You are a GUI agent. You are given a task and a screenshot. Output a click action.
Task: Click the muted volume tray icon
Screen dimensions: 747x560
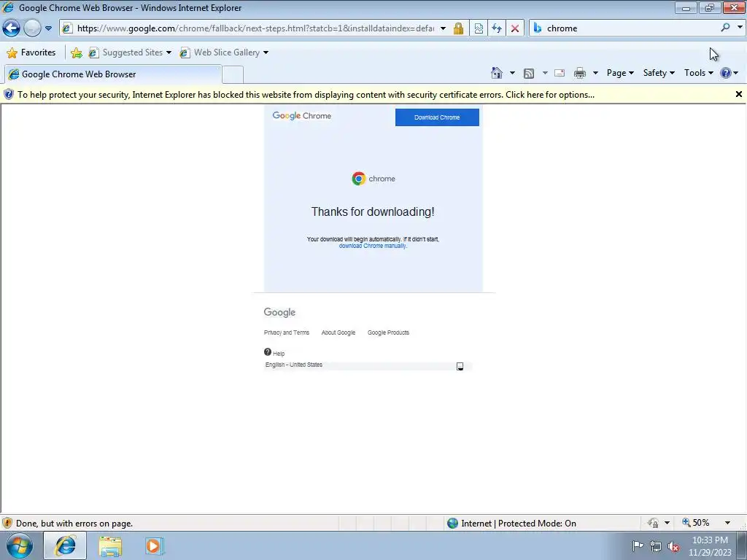pyautogui.click(x=673, y=546)
